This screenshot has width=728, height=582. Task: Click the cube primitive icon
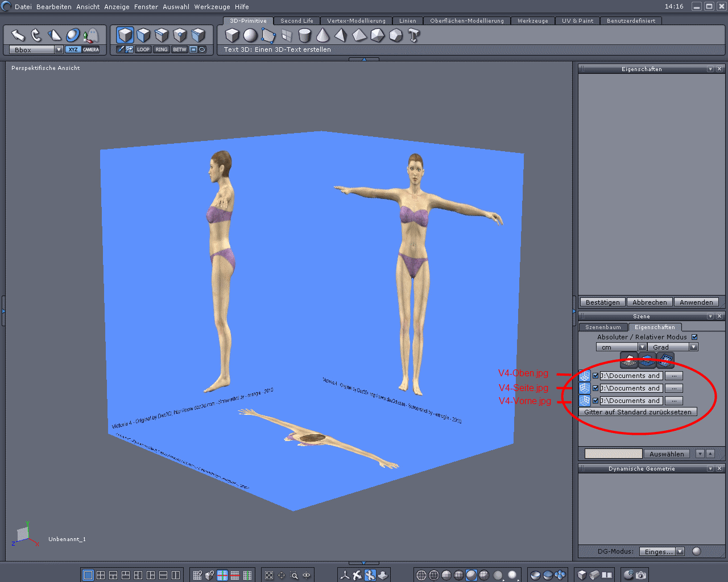232,35
